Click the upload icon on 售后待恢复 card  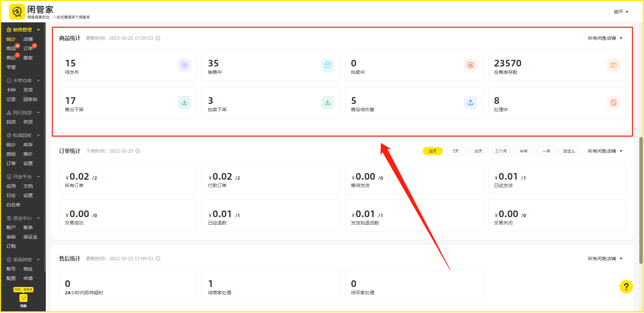click(x=470, y=103)
